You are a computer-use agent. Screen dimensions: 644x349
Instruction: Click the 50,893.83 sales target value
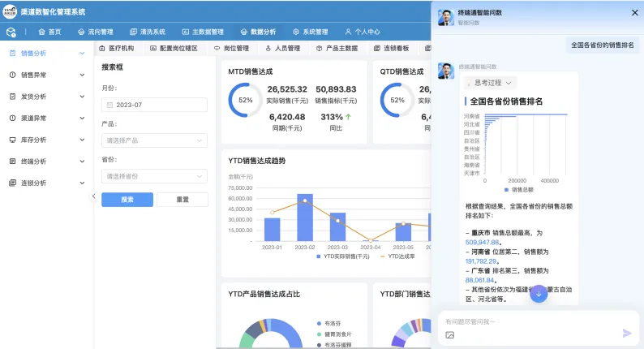336,89
